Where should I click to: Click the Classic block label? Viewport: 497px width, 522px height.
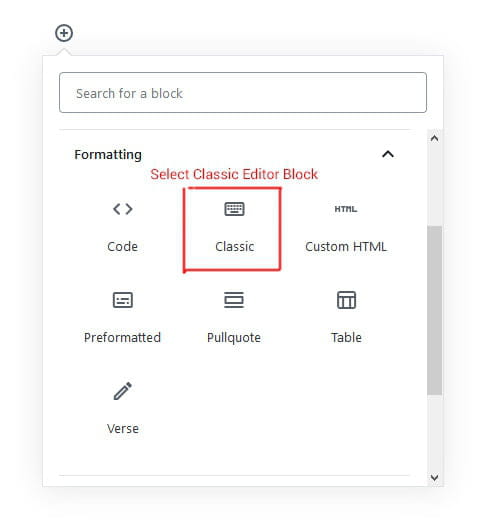pyautogui.click(x=235, y=247)
